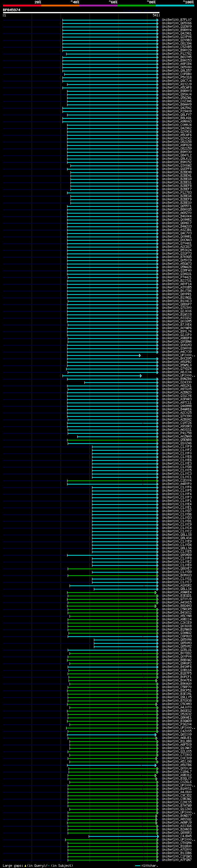Click the green alignment bar for UniRef100_B9KAU0

tap(114, 683)
